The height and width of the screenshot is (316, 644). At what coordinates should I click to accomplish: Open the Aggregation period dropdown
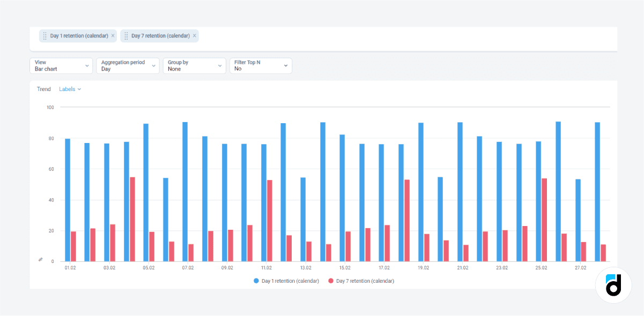pos(128,66)
